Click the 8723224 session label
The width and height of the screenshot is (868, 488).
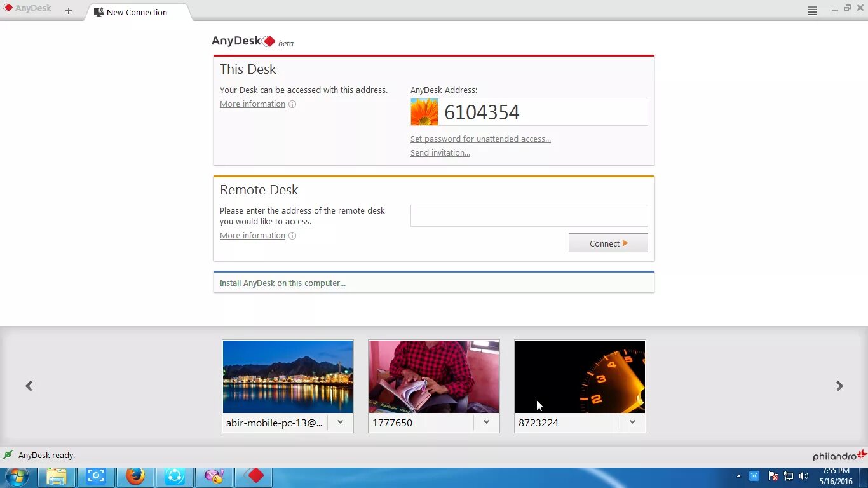(x=538, y=423)
